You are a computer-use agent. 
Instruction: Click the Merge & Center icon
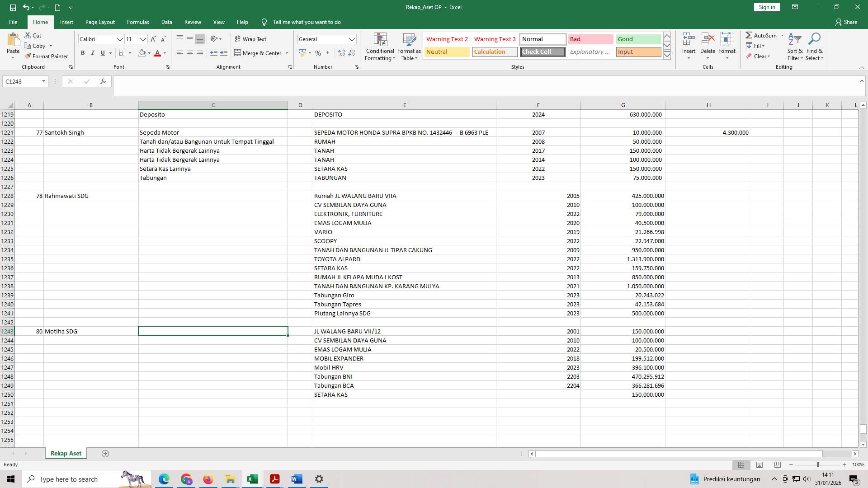pyautogui.click(x=238, y=53)
